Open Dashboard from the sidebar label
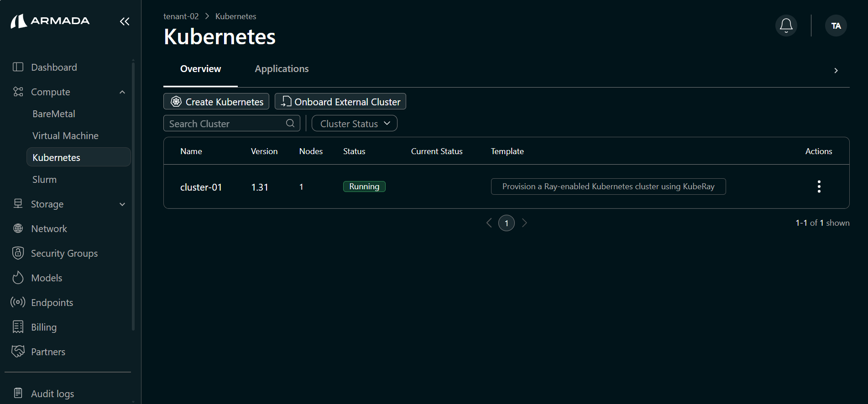Screen dimensions: 868x404 coord(54,67)
